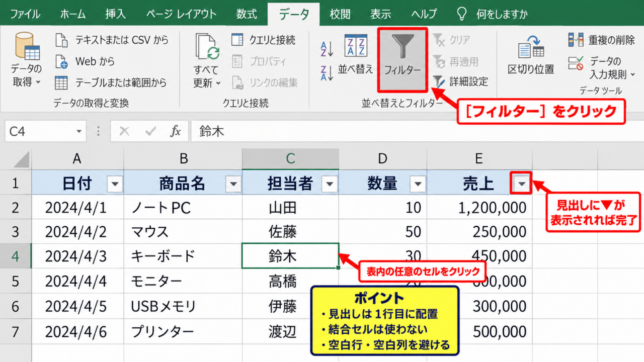This screenshot has width=644, height=362.
Task: Select column D header
Action: pos(383,159)
